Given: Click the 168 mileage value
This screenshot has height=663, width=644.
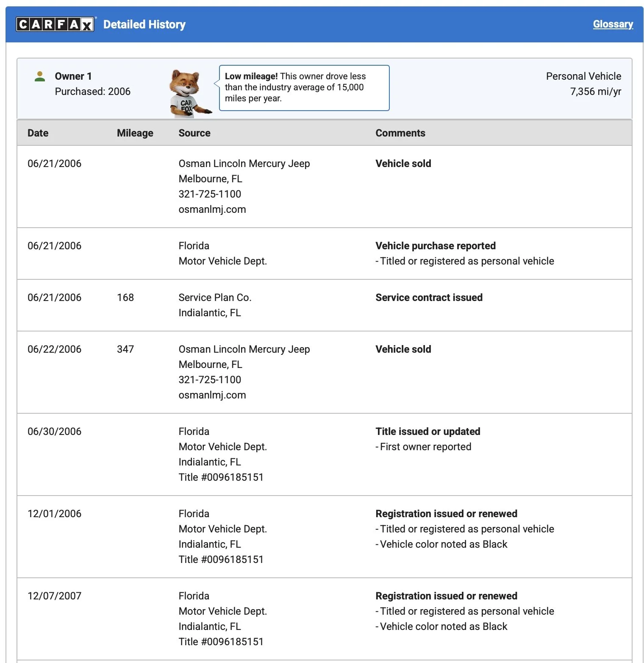Looking at the screenshot, I should click(x=125, y=298).
